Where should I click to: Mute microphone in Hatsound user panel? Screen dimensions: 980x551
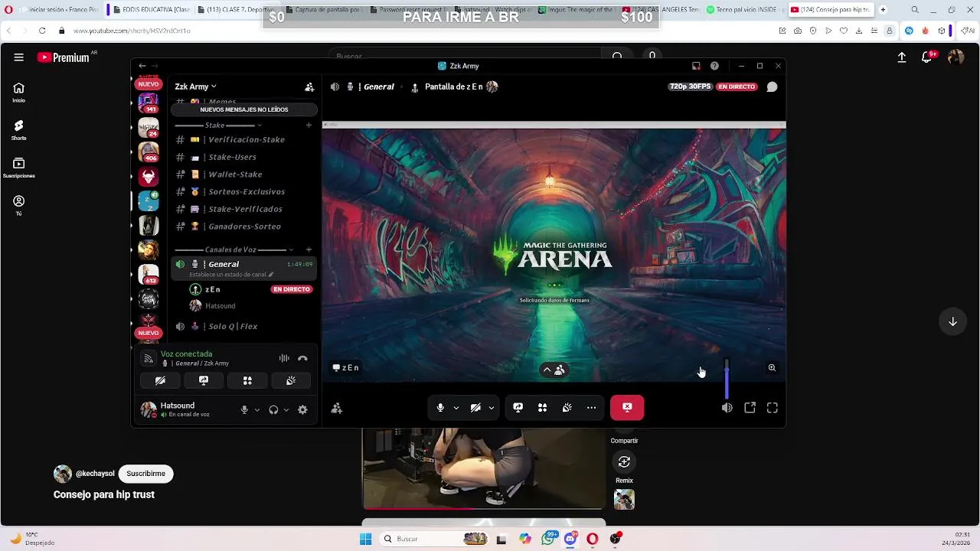[x=244, y=409]
